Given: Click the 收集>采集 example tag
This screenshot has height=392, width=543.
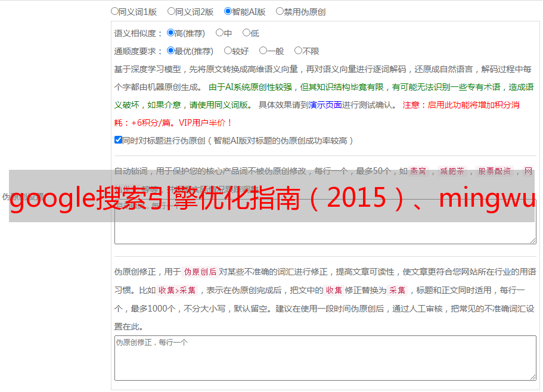Looking at the screenshot, I should click(177, 290).
